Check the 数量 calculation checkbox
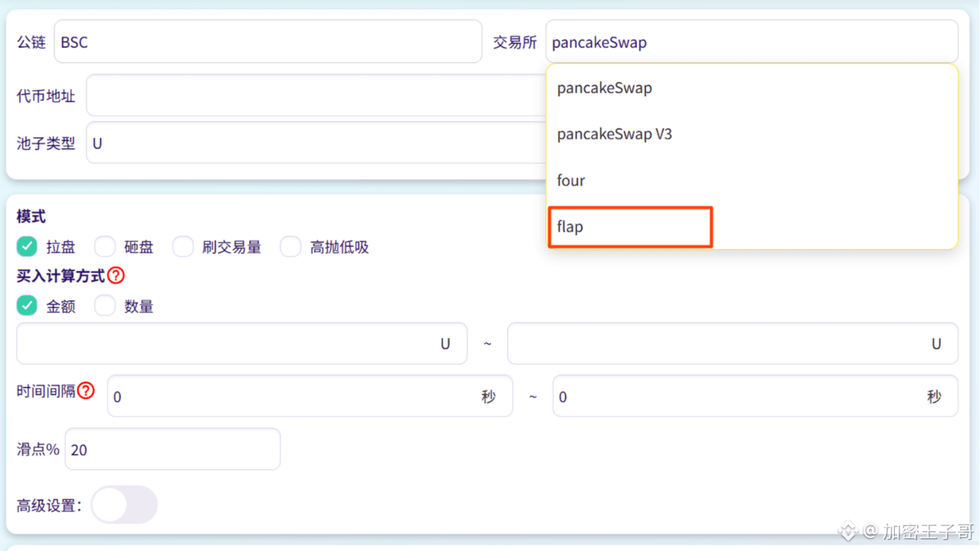This screenshot has height=551, width=980. (105, 306)
